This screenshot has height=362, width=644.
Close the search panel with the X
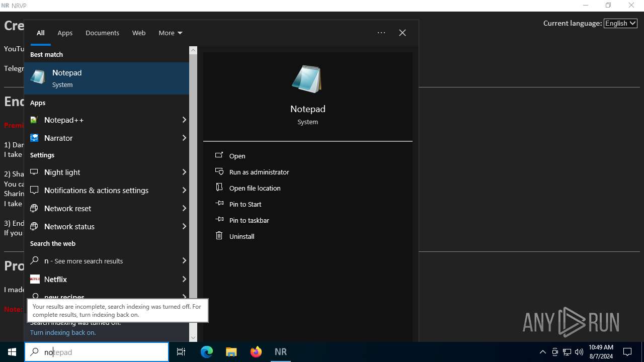tap(403, 33)
